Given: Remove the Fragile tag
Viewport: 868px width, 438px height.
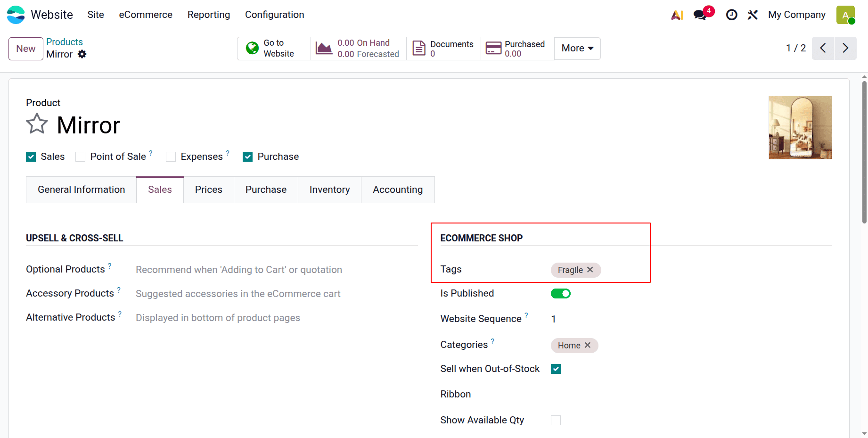Looking at the screenshot, I should (x=590, y=270).
